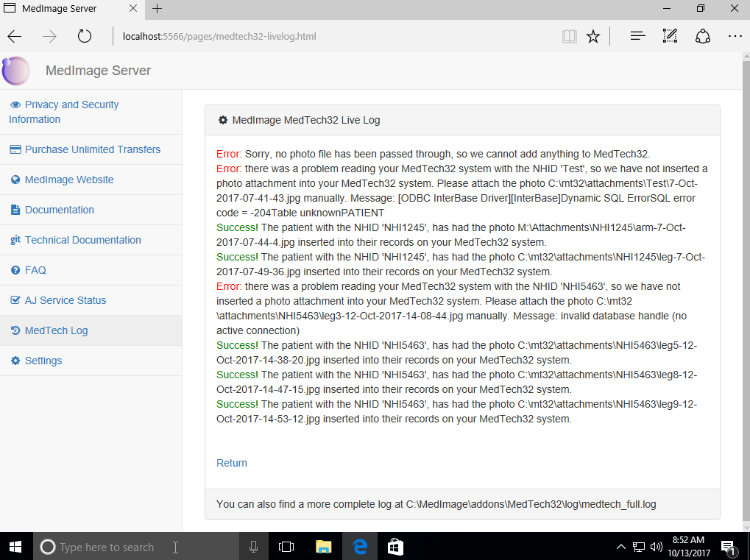The image size is (750, 560).
Task: Click the globe icon beside MedImage Website
Action: coord(15,180)
